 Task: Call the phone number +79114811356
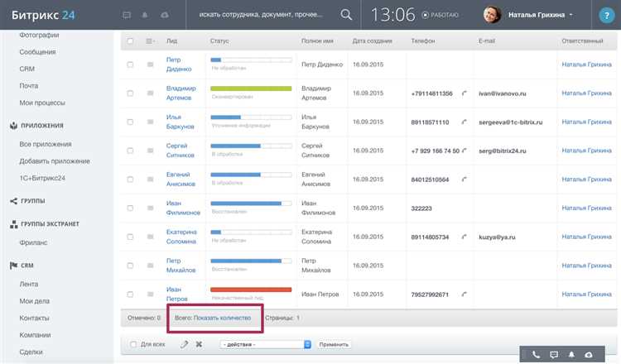(465, 93)
